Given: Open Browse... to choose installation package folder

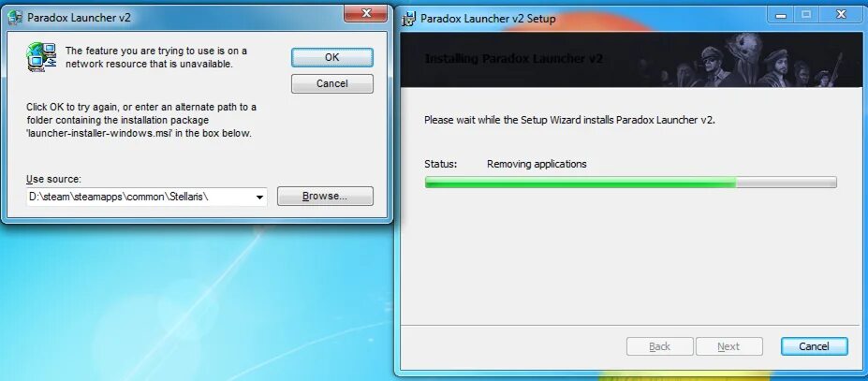Looking at the screenshot, I should (x=325, y=196).
